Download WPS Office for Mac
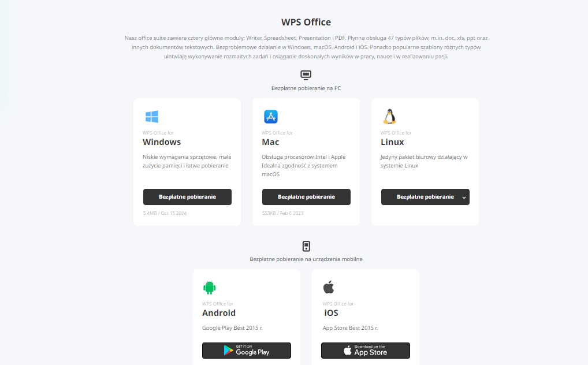Screen dimensions: 588x365 tap(306, 197)
